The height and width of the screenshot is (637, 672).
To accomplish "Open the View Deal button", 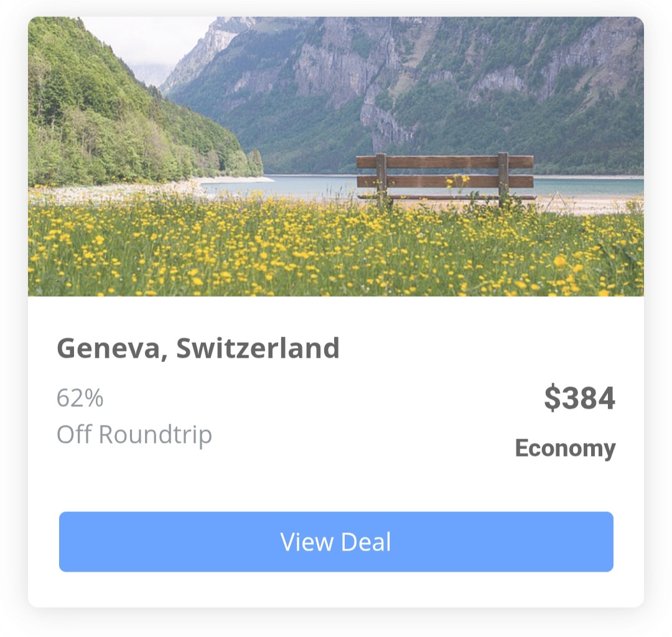I will click(x=336, y=541).
